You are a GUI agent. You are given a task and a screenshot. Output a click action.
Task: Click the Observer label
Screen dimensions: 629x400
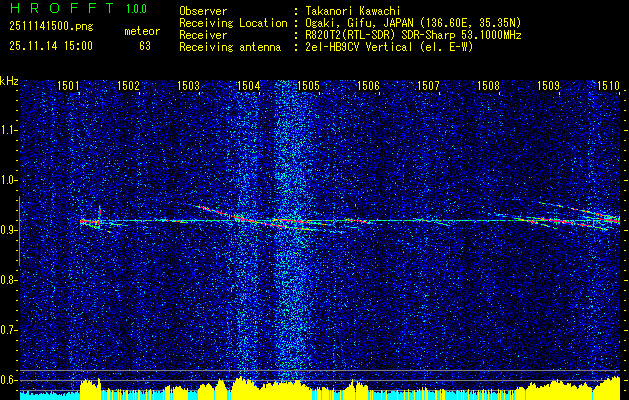click(x=203, y=11)
